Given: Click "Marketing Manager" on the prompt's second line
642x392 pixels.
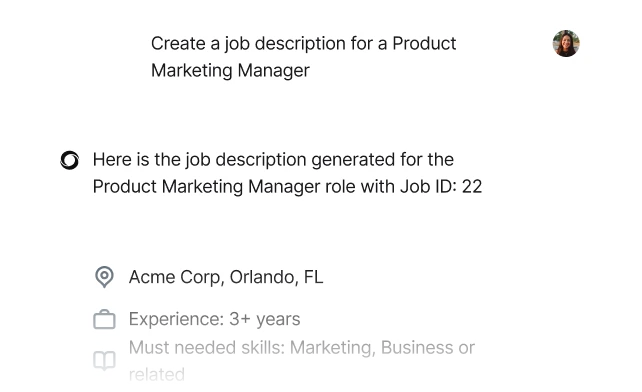Looking at the screenshot, I should tap(230, 70).
